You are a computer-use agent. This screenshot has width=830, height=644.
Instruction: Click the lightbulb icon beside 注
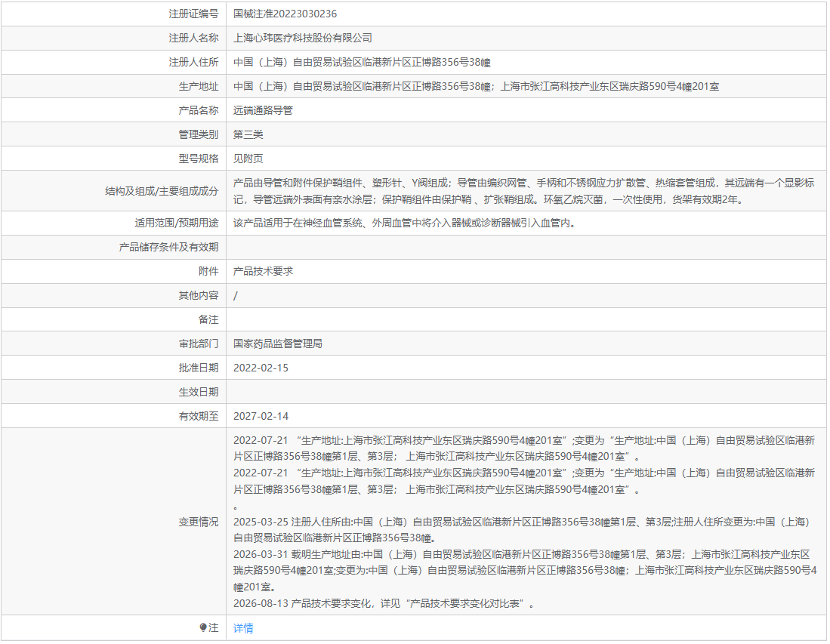202,627
